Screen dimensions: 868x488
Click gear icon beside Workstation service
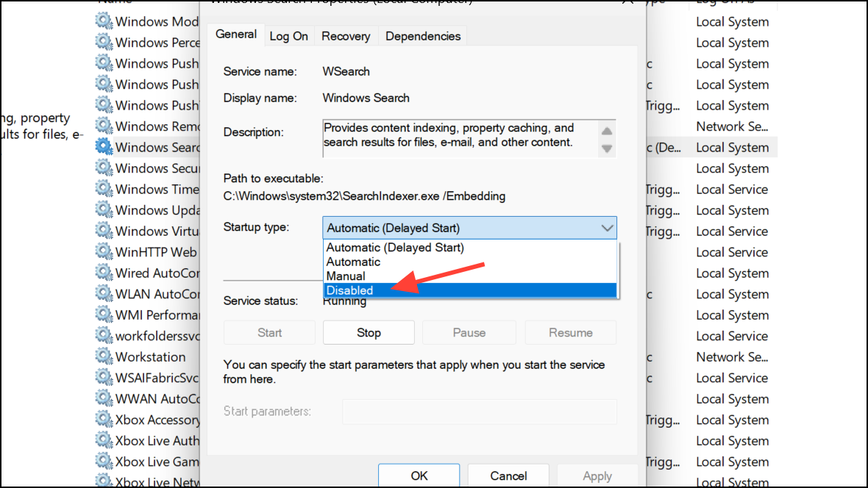click(104, 356)
